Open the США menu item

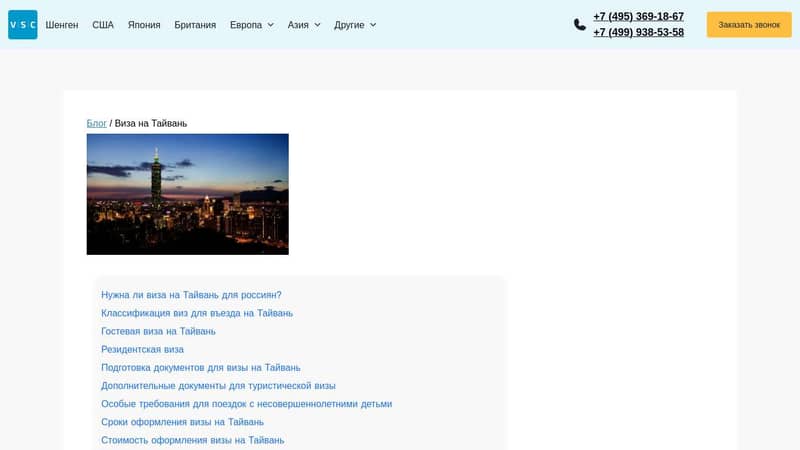[103, 25]
